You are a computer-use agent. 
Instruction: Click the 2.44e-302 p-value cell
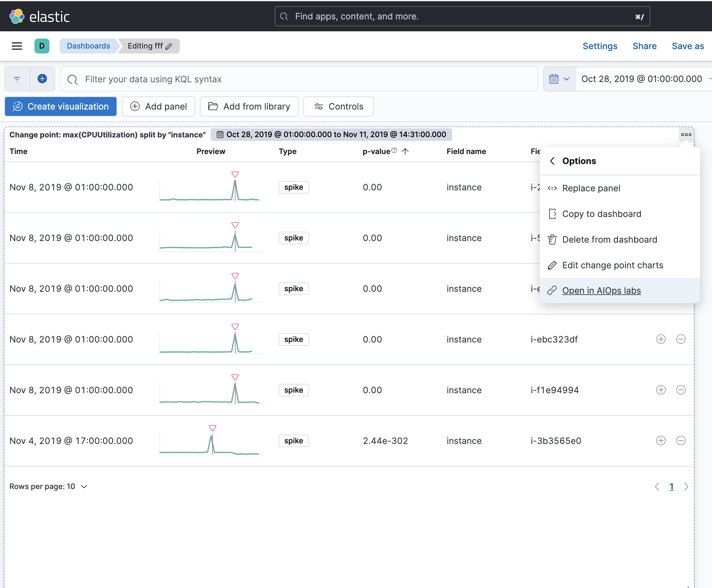[x=385, y=441]
